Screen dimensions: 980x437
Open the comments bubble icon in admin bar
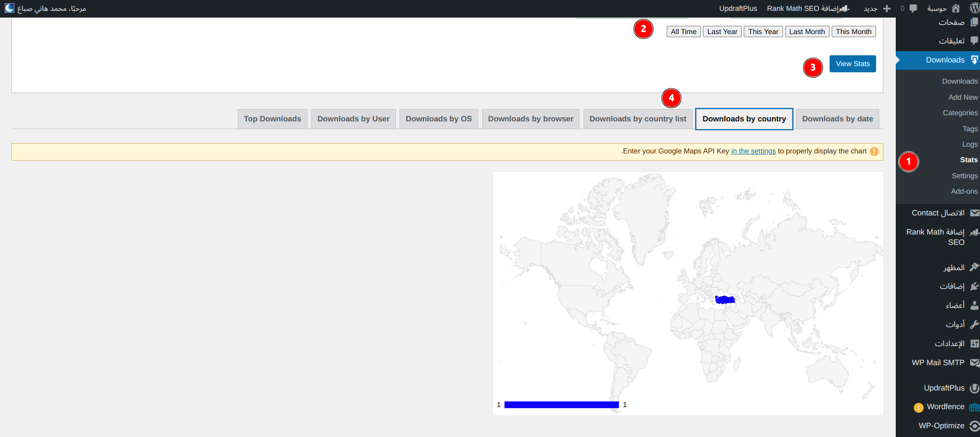coord(913,8)
